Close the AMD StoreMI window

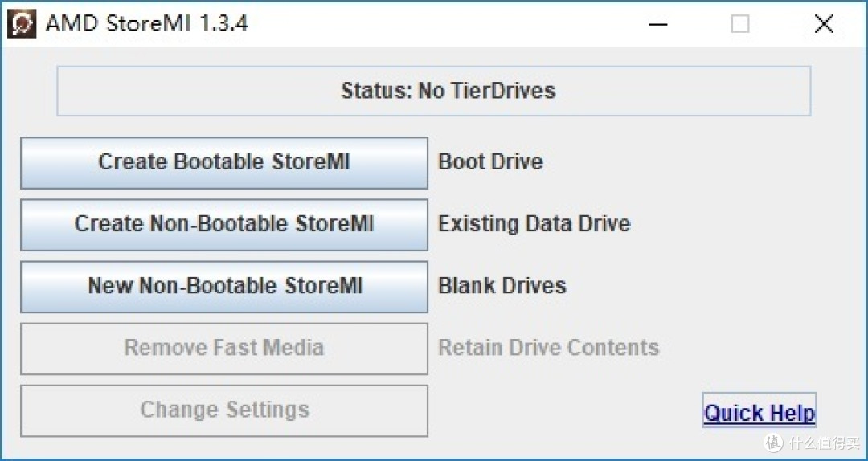[825, 24]
